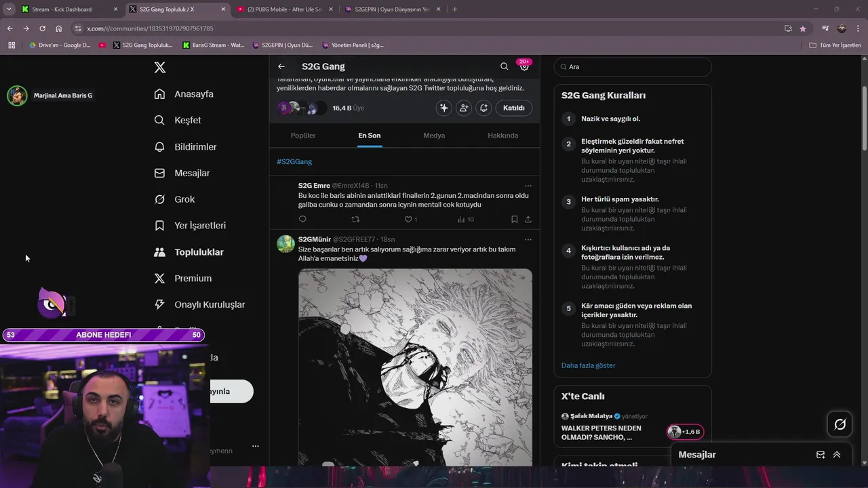Viewport: 868px width, 488px height.
Task: Open account options three dots
Action: [x=256, y=446]
